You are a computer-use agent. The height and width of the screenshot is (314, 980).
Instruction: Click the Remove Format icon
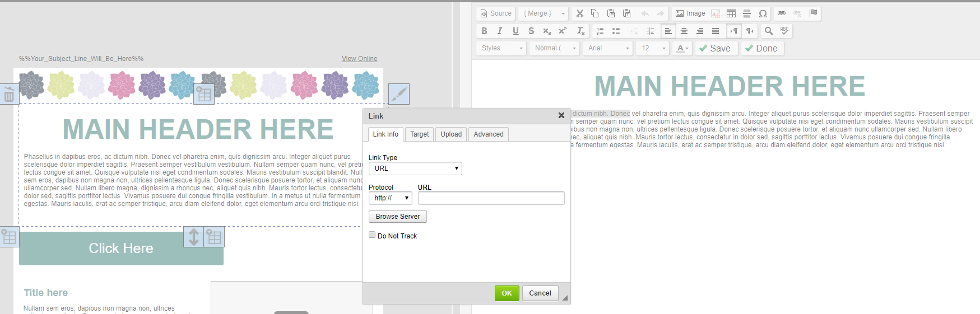coord(581,31)
